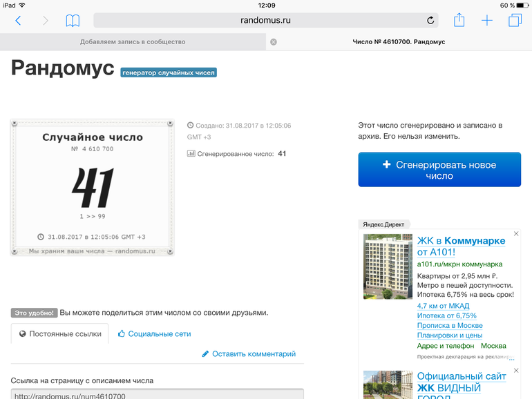Show all open tabs icon

coord(515,21)
